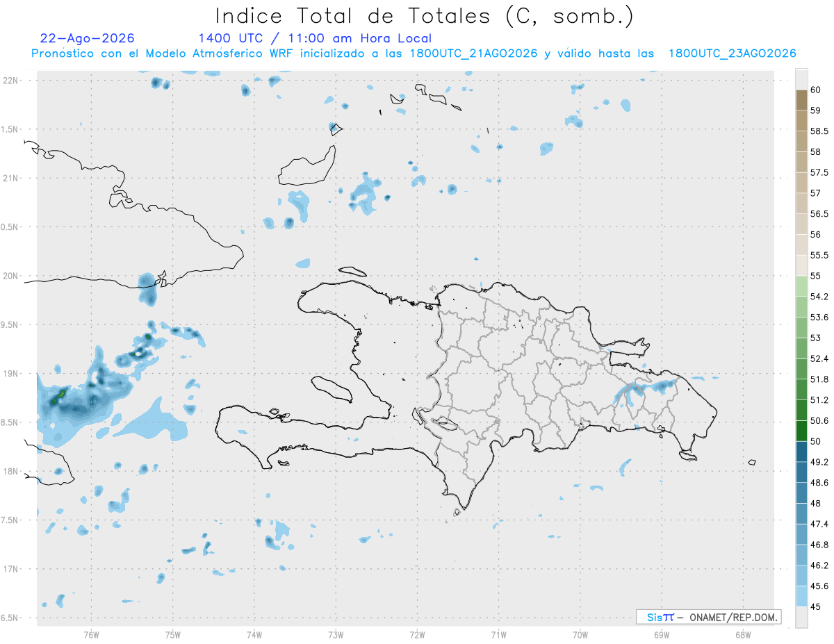Viewport: 834px width, 644px height.
Task: Click the colorbar value '47.4'
Action: [819, 524]
